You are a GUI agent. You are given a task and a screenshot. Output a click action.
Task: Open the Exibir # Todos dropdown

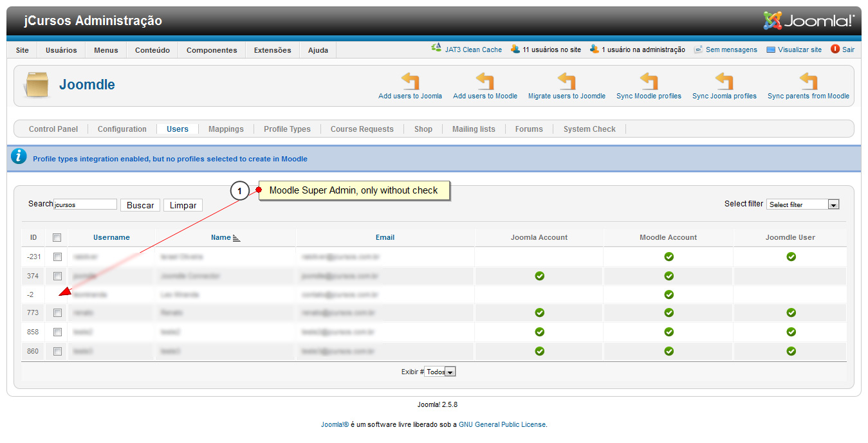[x=440, y=372]
